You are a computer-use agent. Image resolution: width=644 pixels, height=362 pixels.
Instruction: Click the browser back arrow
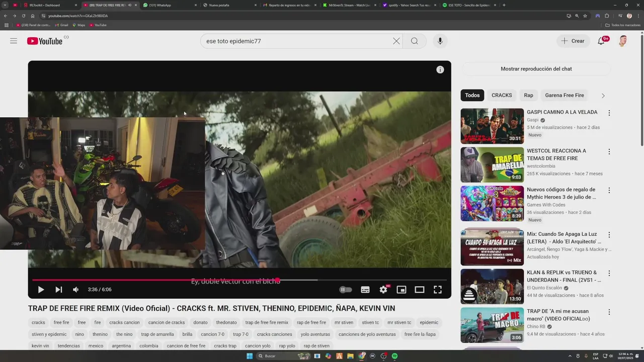pos(5,16)
